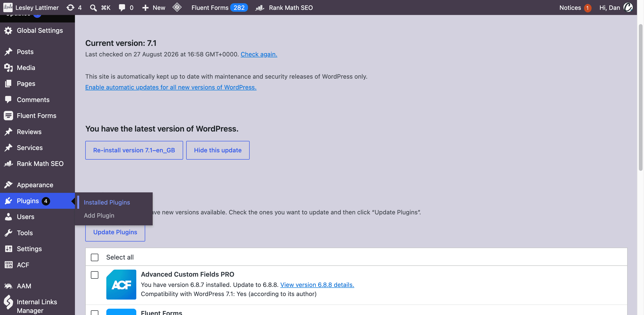This screenshot has width=644, height=315.
Task: Click the Fluent Forms 282 admin bar item
Action: point(219,8)
